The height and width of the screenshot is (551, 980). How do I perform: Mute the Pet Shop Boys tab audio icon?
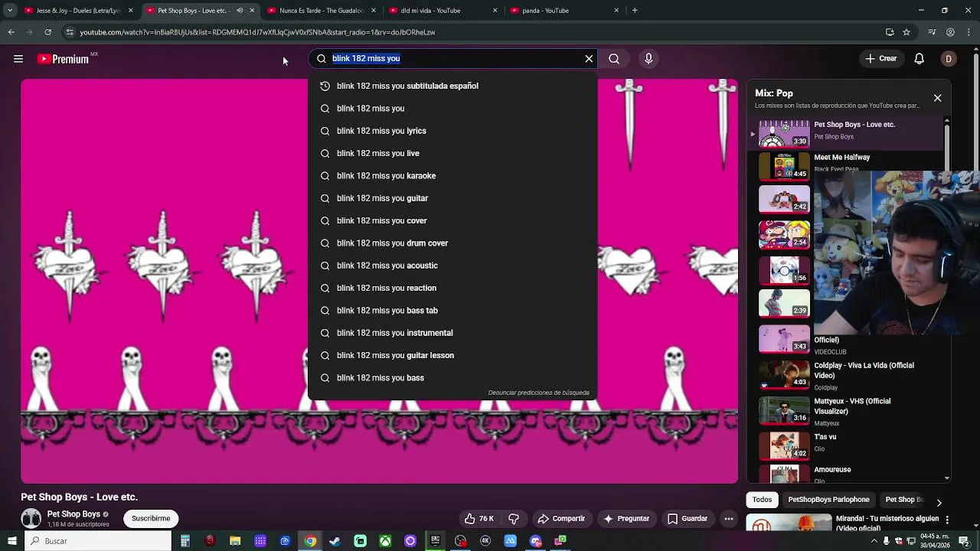tap(239, 11)
